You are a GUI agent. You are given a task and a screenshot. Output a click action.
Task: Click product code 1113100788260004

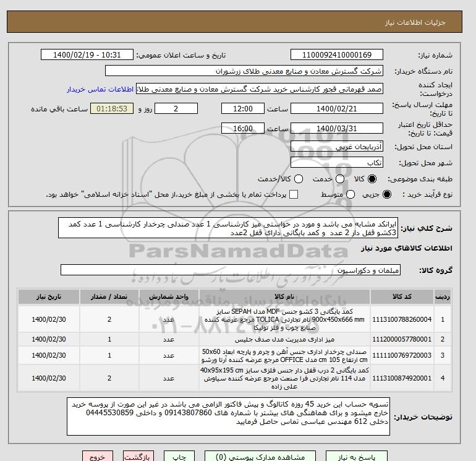(x=402, y=319)
